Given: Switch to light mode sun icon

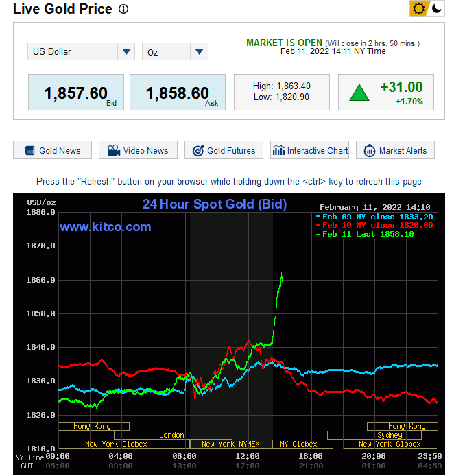Looking at the screenshot, I should [x=418, y=9].
